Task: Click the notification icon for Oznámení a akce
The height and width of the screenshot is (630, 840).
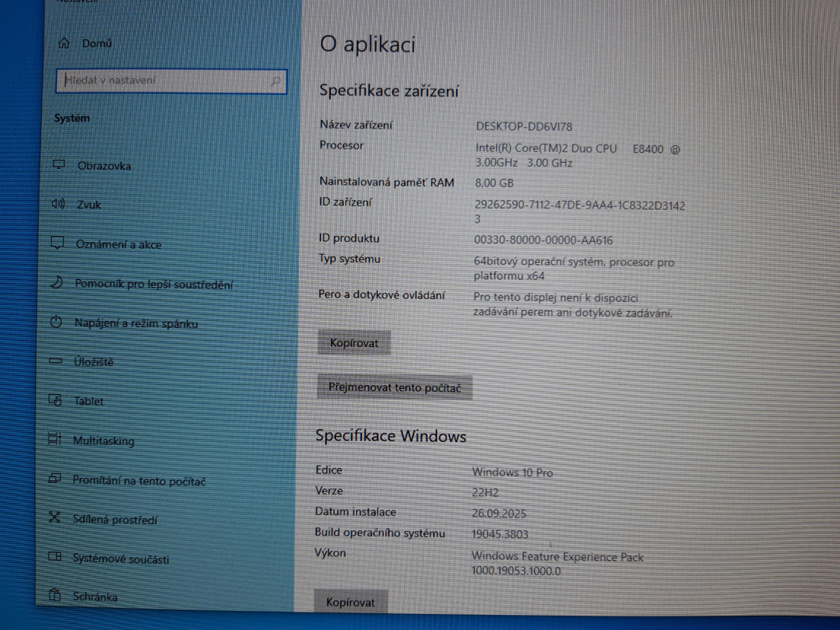Action: pos(57,244)
